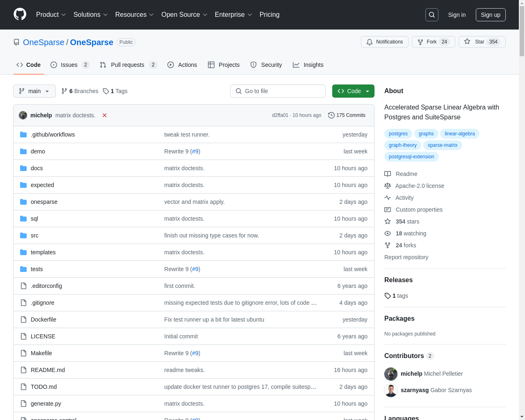Open the OneSparse owner link in header

43,42
